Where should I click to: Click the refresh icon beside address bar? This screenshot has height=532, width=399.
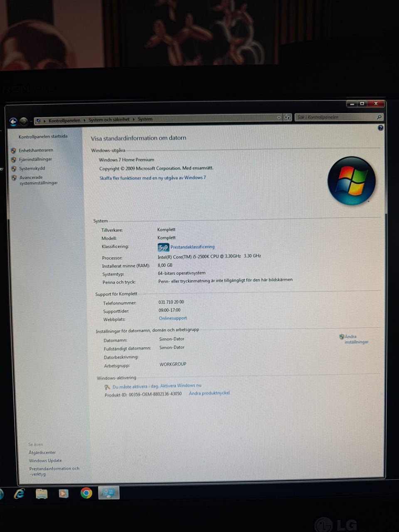pyautogui.click(x=287, y=118)
